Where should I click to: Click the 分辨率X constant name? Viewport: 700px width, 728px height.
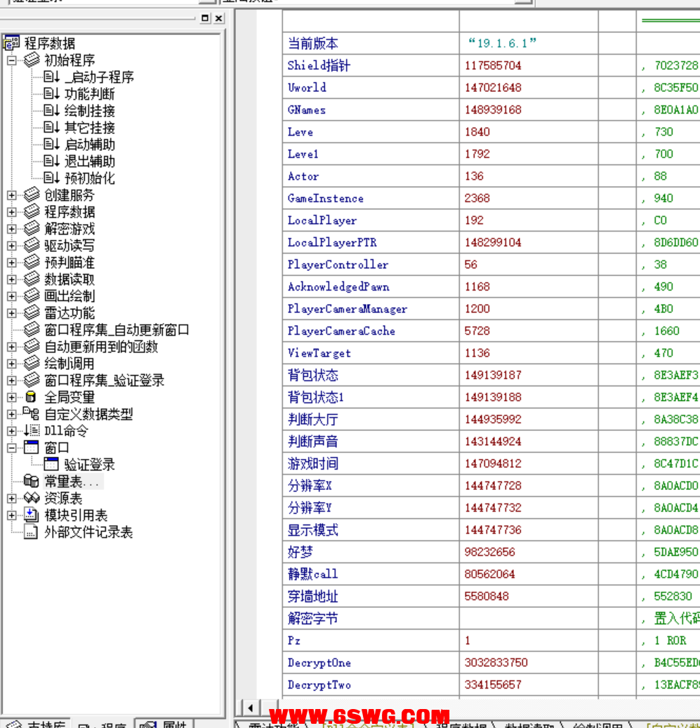pos(310,486)
